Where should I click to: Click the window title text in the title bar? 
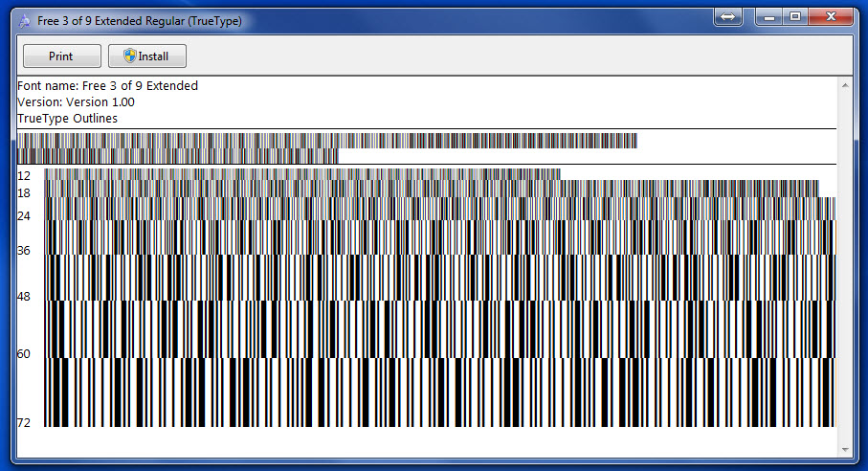coord(140,20)
